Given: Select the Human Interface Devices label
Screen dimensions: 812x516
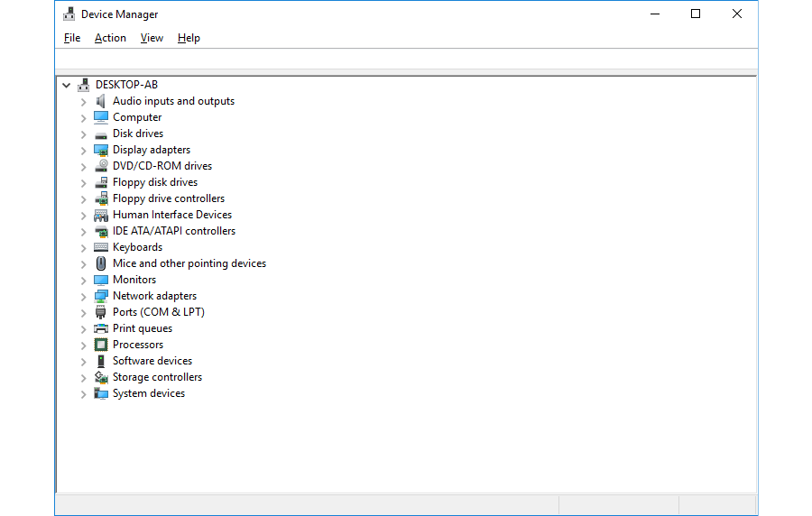Looking at the screenshot, I should (172, 215).
